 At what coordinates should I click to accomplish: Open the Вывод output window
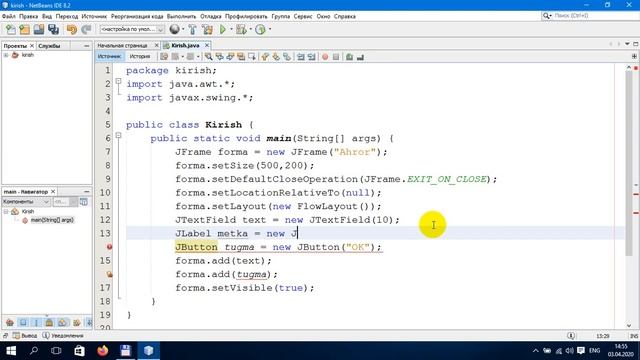(25, 336)
